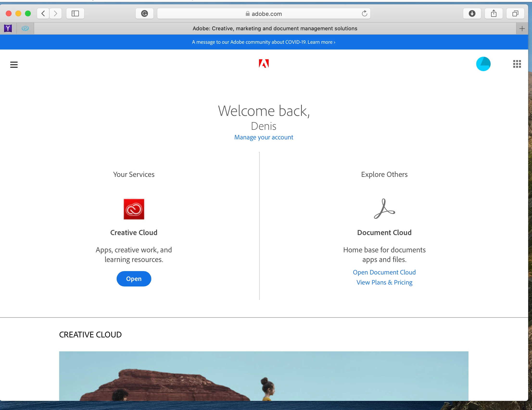Switch to the pinned Yahoo tab

8,29
